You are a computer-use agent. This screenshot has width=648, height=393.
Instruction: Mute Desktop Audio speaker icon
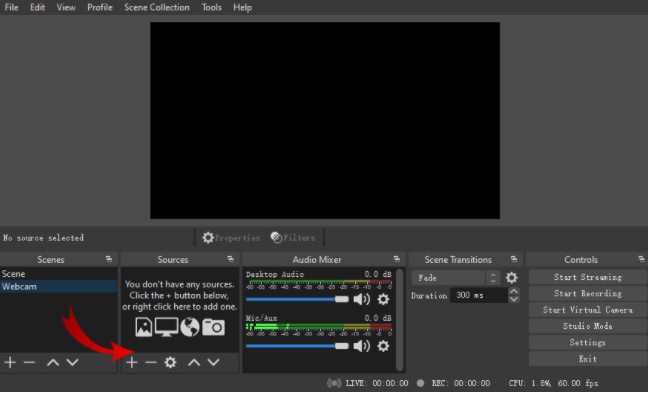(x=362, y=299)
